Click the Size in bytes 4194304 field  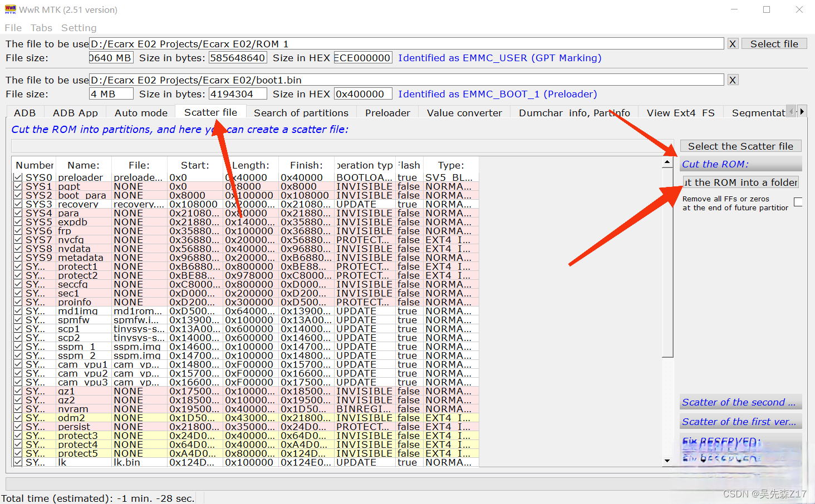238,94
